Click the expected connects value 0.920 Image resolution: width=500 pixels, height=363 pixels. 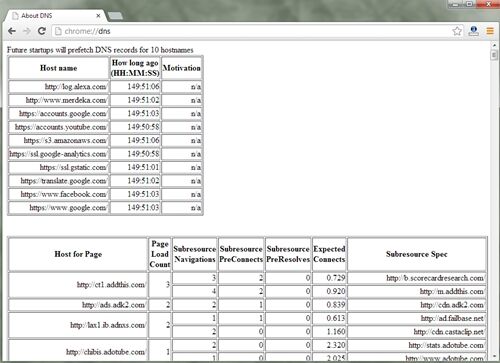[329, 292]
